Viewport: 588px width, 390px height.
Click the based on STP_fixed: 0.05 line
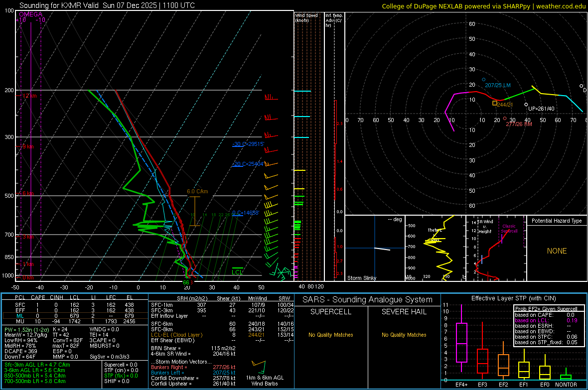tap(546, 342)
